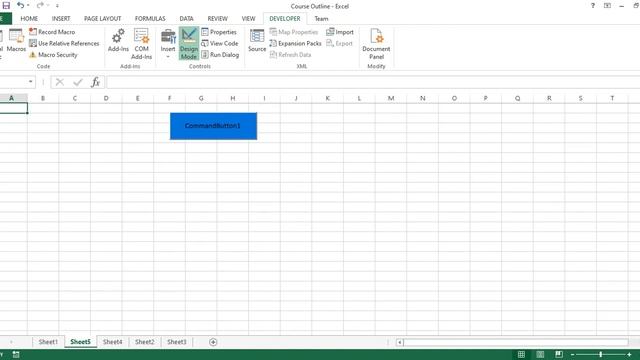Screen dimensions: 640x360
Task: Switch to Sheet1 tab
Action: pyautogui.click(x=48, y=342)
